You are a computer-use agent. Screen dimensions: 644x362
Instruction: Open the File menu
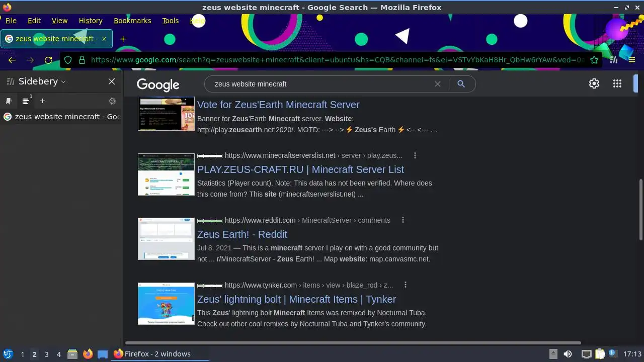point(11,21)
